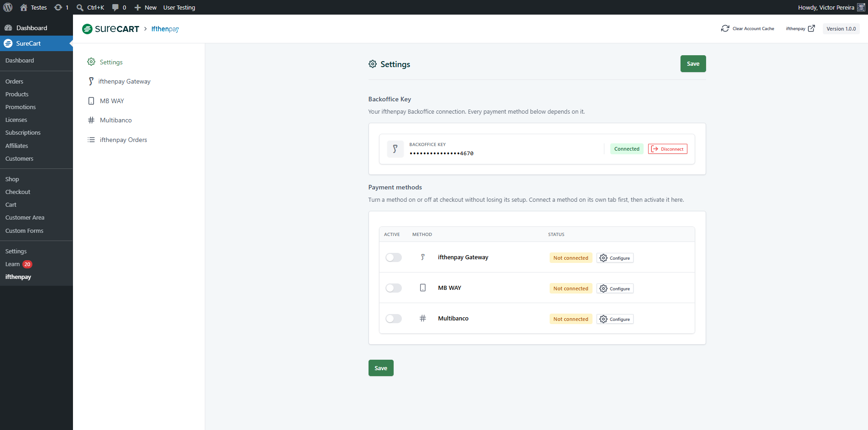This screenshot has height=430, width=868.
Task: Click Multibanco hash icon in table
Action: coord(423,319)
